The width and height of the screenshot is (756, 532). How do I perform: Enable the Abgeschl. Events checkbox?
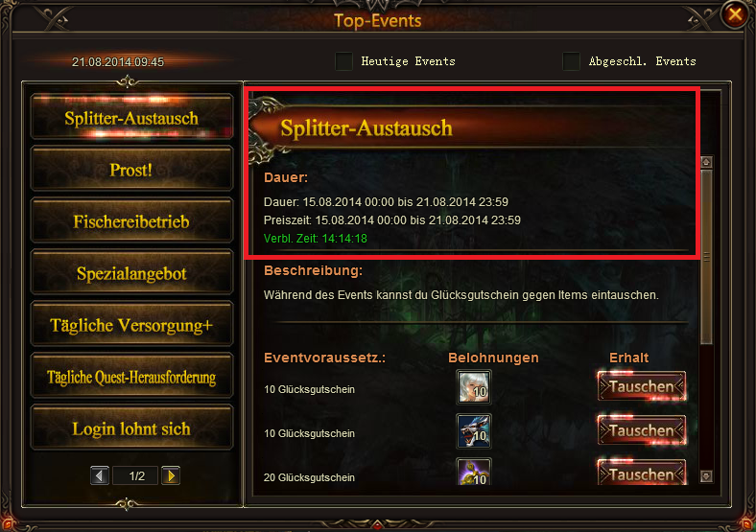(572, 61)
